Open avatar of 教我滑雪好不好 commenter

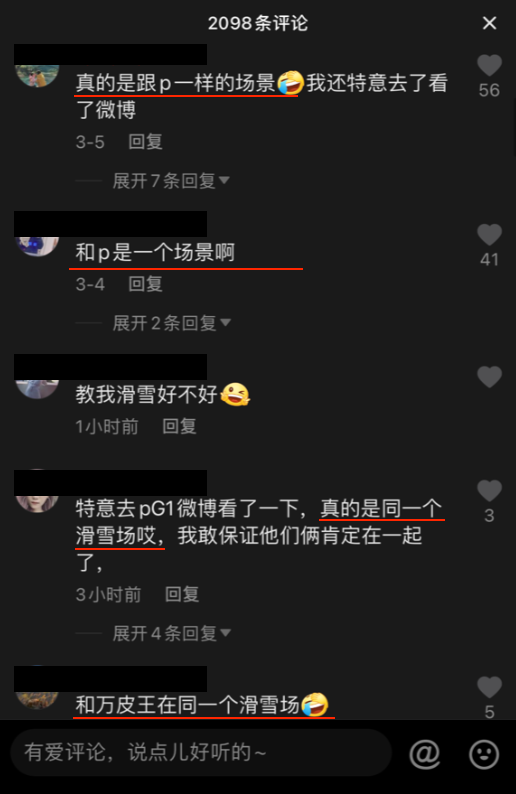click(x=37, y=389)
